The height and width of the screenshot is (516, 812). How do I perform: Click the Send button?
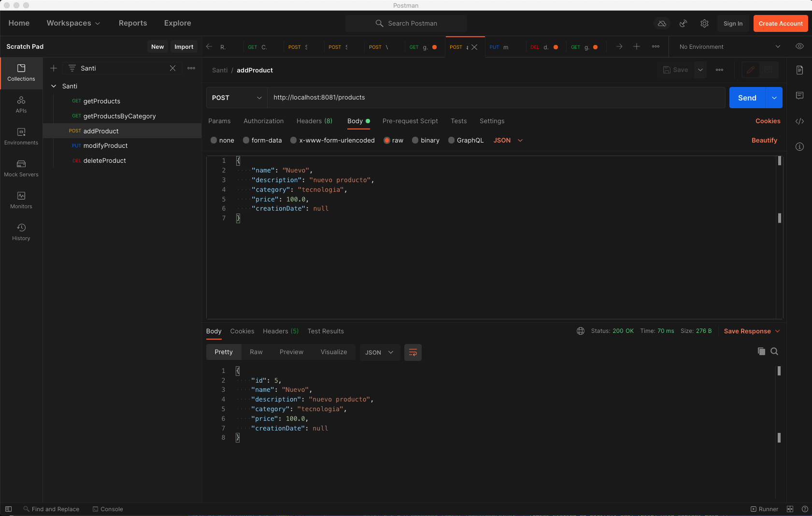click(747, 98)
